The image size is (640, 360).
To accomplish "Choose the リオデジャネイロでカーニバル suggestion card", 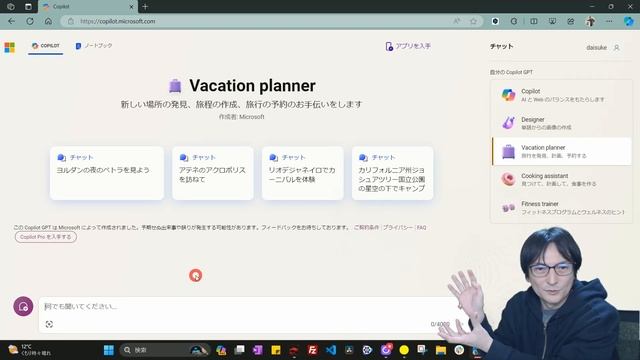I will (x=302, y=173).
